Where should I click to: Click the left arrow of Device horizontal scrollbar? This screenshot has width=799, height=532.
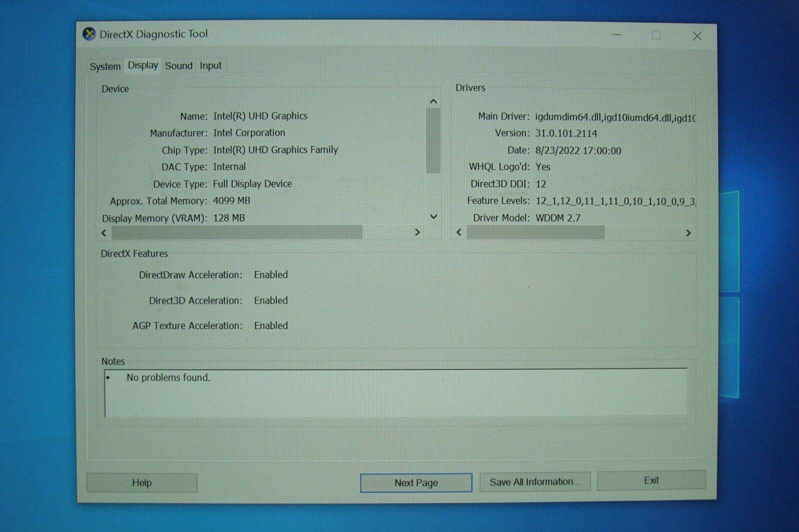[x=103, y=233]
